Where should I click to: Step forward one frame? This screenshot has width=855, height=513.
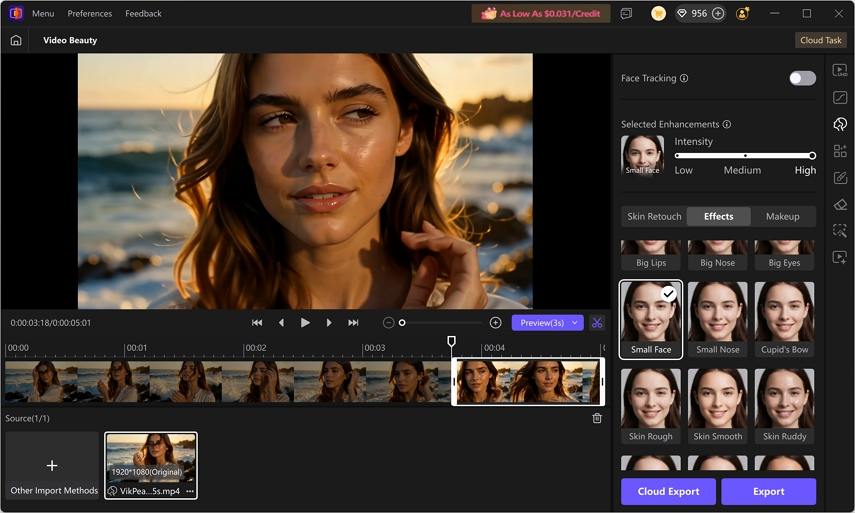(329, 323)
